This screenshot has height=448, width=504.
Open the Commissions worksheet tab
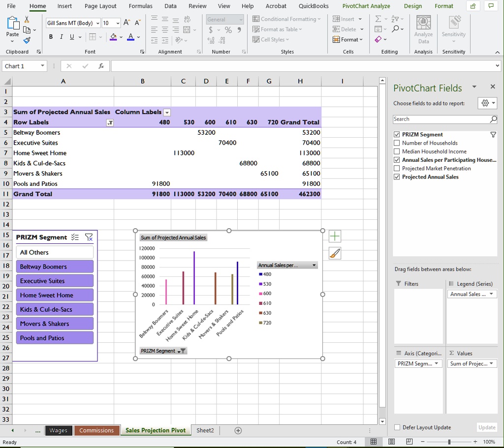[96, 430]
